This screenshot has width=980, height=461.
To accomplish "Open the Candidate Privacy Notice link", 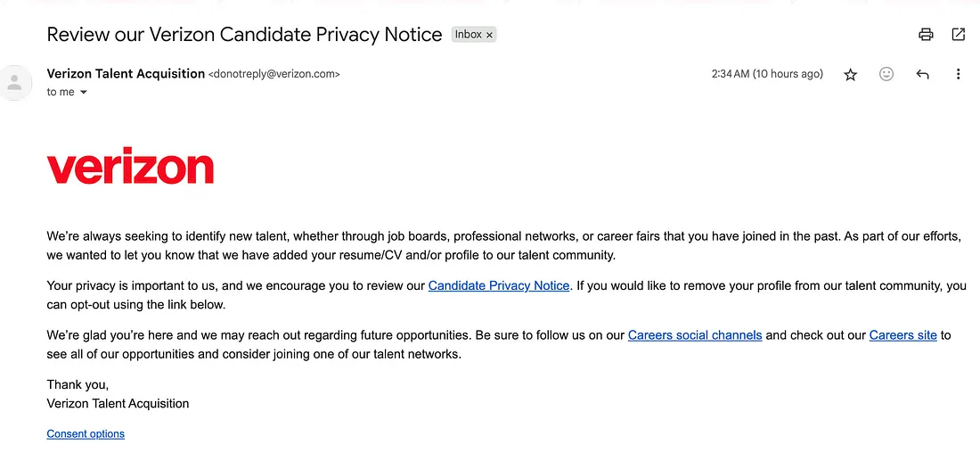I will click(499, 286).
